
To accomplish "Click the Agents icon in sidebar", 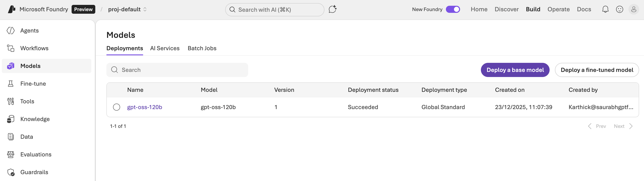I will pos(10,31).
